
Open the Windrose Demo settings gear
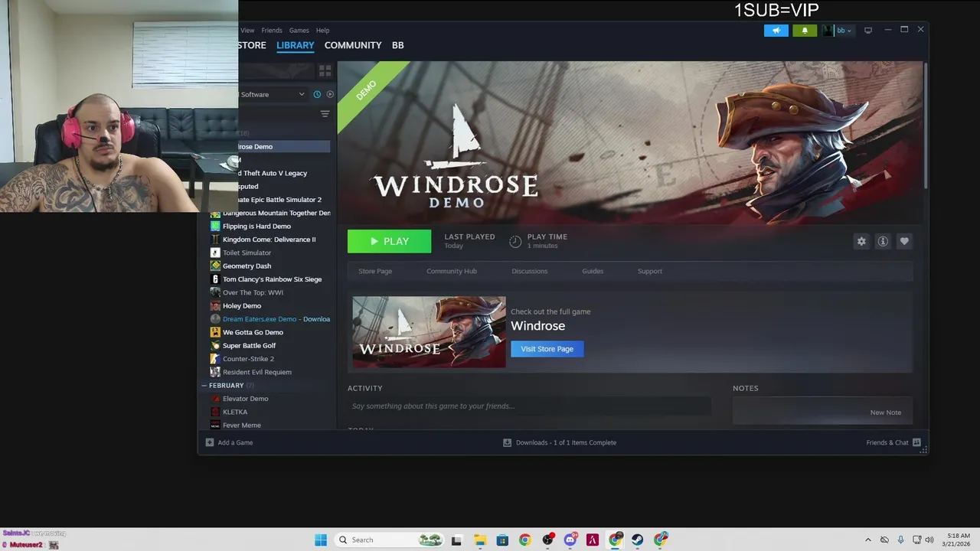861,241
